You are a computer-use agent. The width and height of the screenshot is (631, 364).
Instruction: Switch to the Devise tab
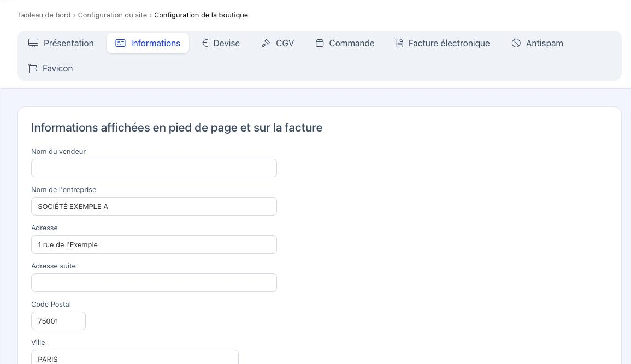(x=221, y=44)
